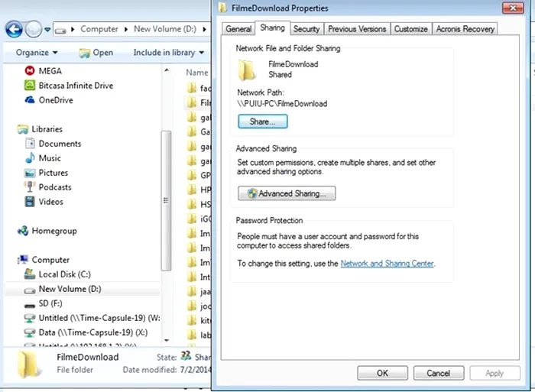Select Local Disk (C:) in sidebar
This screenshot has height=392, width=535.
[57, 274]
